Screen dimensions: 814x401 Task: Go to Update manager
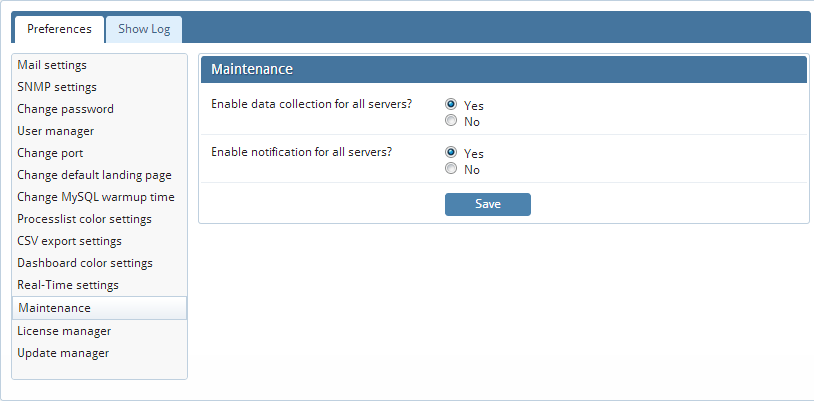coord(63,353)
